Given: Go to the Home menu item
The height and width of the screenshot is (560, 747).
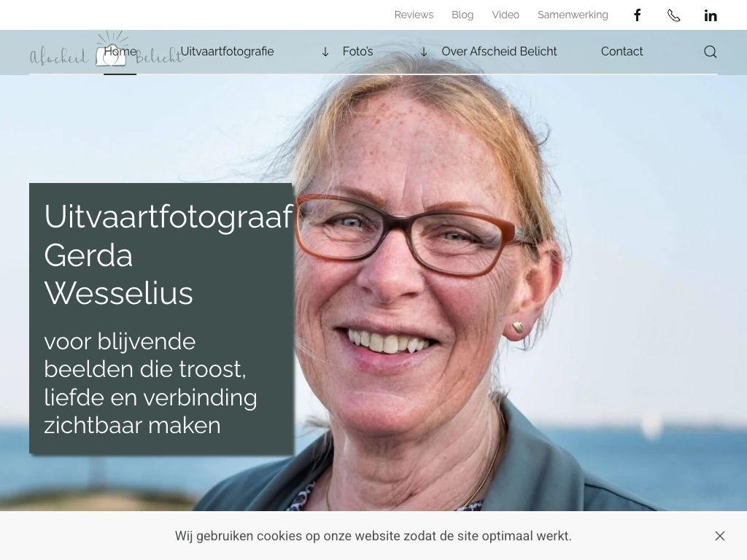Looking at the screenshot, I should (120, 52).
